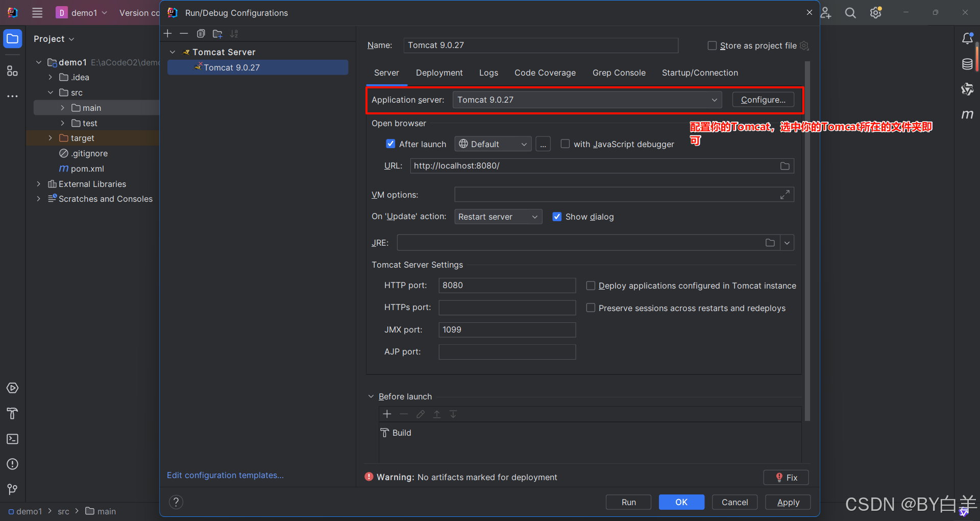
Task: Collapse Tomcat Server configuration group
Action: (x=173, y=52)
